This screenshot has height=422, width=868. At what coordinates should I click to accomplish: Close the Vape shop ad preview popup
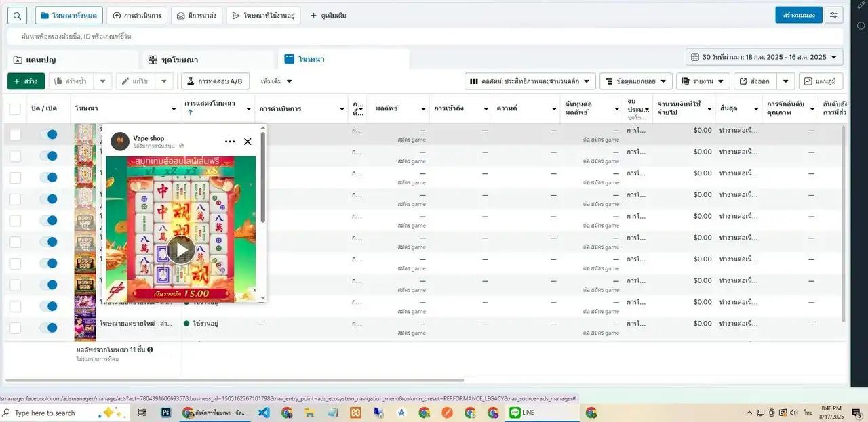click(248, 142)
